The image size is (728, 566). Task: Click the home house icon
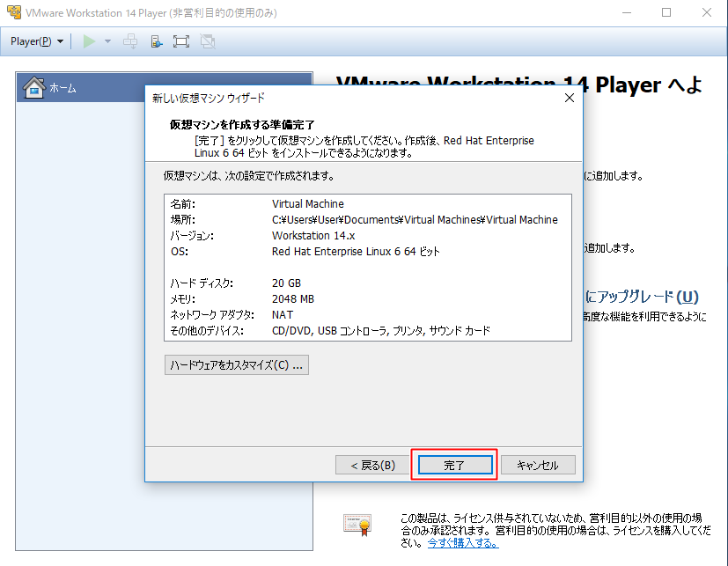34,87
